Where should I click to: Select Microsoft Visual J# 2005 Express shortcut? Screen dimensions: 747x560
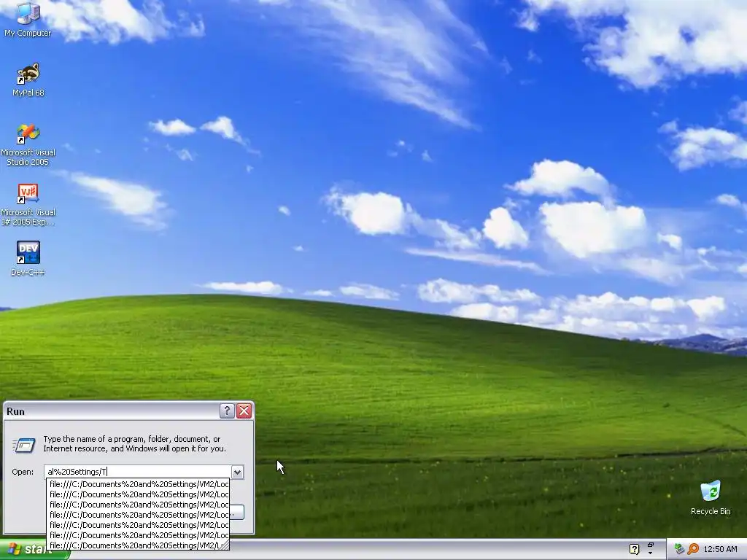pyautogui.click(x=28, y=204)
